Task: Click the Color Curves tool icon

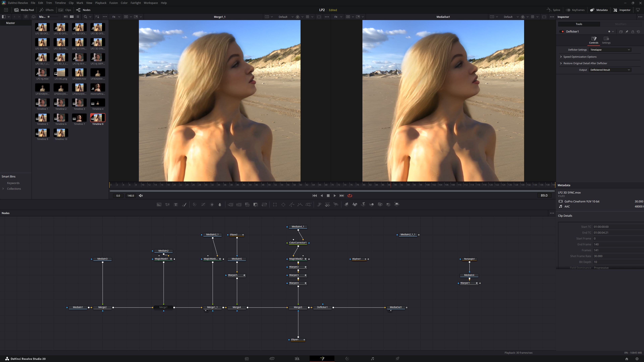Action: [203, 205]
